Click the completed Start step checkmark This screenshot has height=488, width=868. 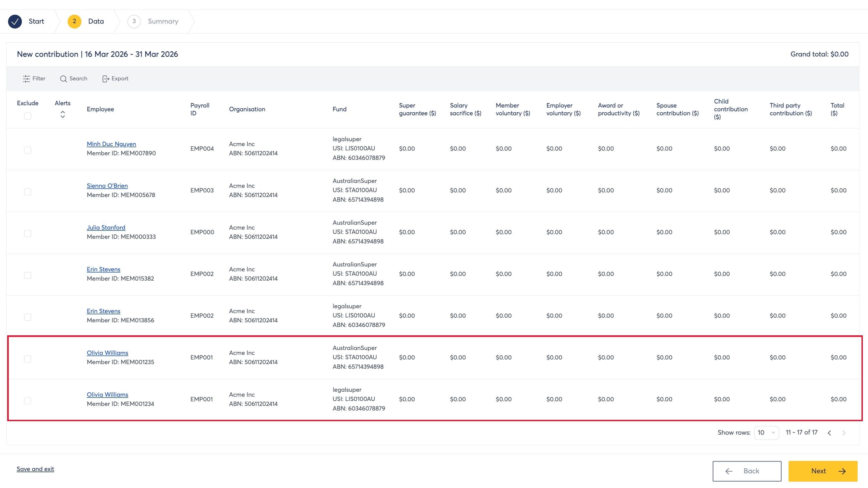[15, 21]
